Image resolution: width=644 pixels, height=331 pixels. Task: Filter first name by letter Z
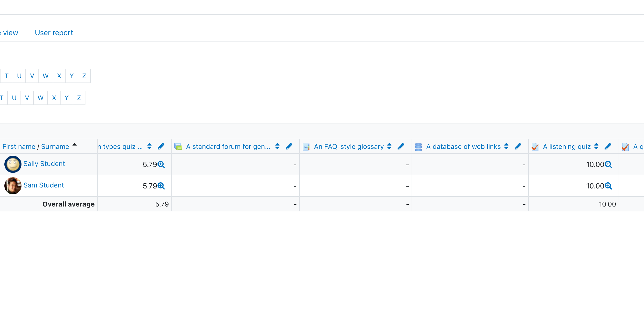pyautogui.click(x=84, y=76)
